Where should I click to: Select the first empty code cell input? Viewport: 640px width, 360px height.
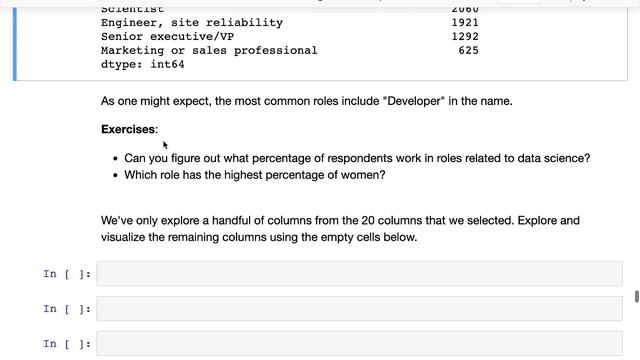(x=359, y=273)
